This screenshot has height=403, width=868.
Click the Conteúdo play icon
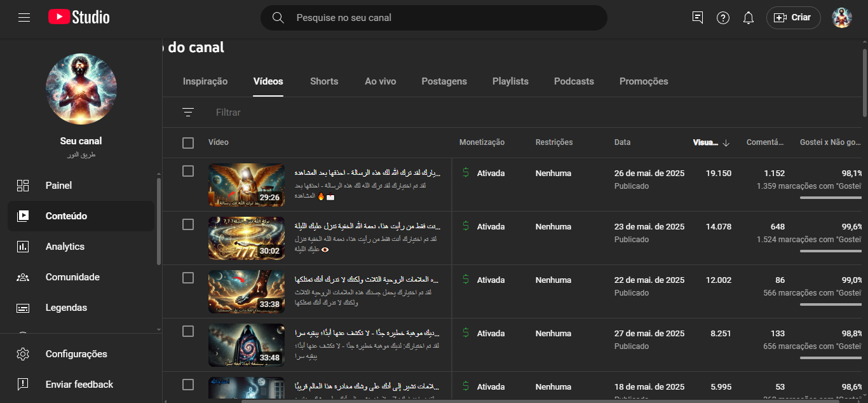click(x=23, y=216)
